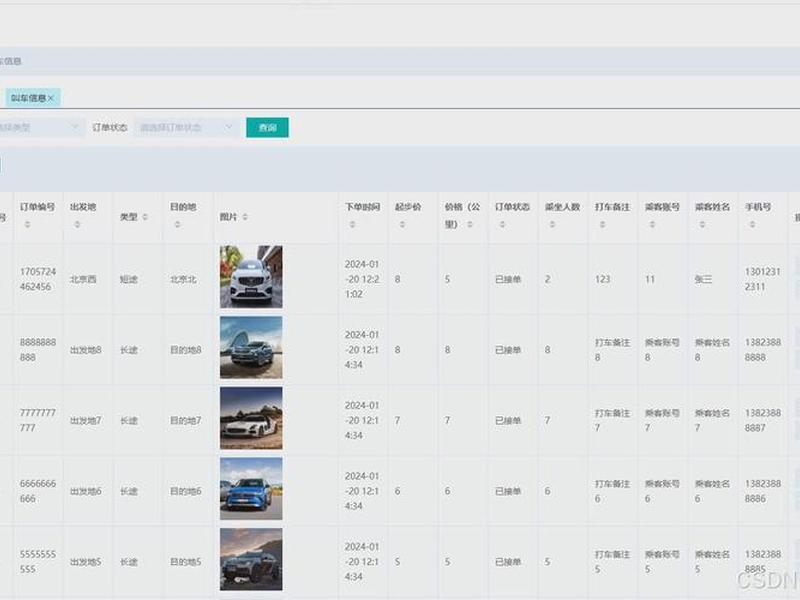
Task: Sort by 打车备注 column icon
Action: tap(603, 224)
